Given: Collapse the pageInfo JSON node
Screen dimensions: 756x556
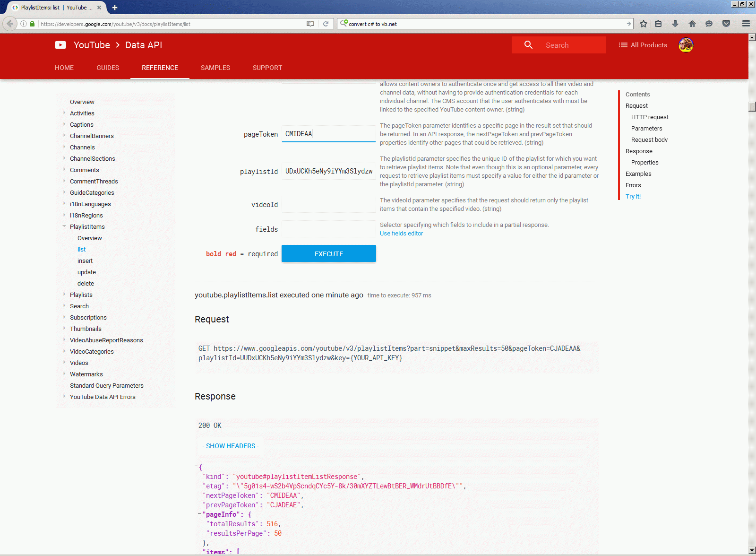Looking at the screenshot, I should tap(199, 513).
